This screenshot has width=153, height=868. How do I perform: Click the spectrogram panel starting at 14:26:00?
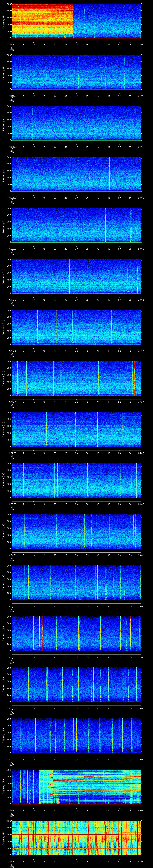point(76,123)
